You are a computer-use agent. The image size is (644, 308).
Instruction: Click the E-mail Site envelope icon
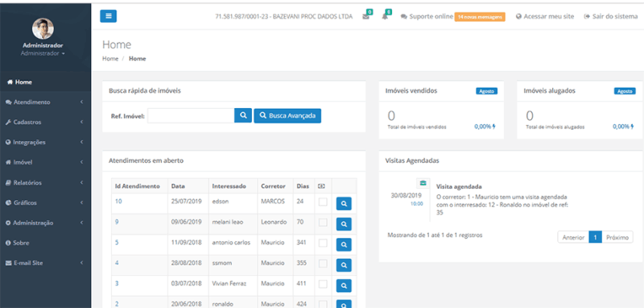pyautogui.click(x=8, y=263)
